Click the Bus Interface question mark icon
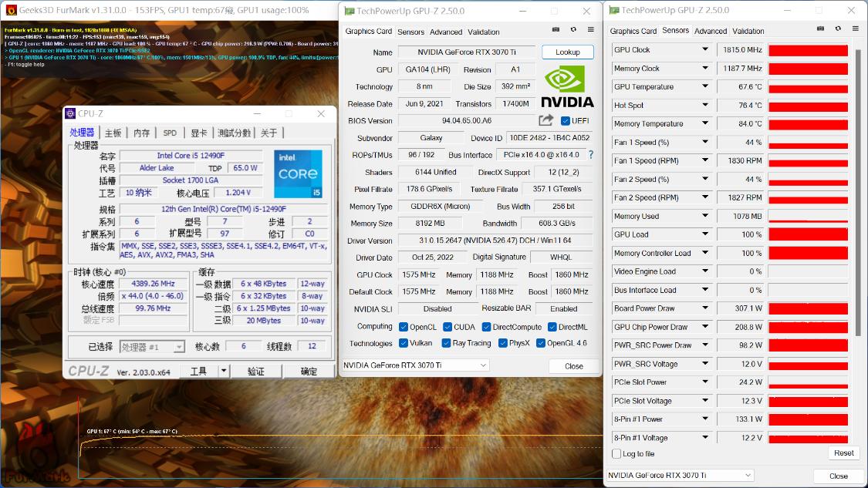Screen dimensions: 868x488 (x=591, y=155)
